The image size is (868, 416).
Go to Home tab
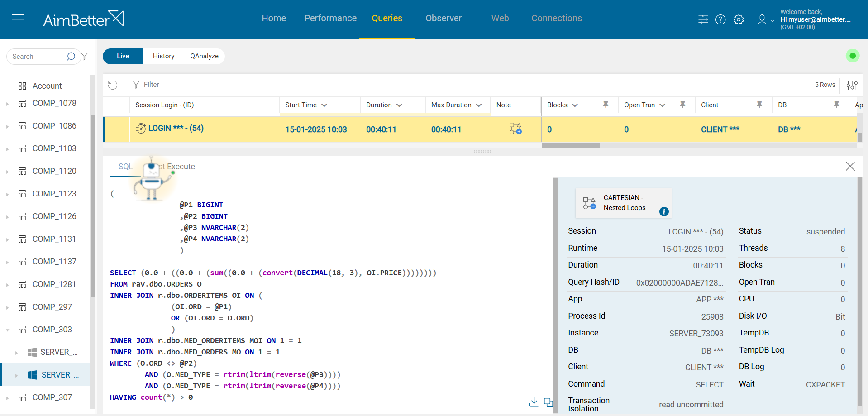point(274,18)
